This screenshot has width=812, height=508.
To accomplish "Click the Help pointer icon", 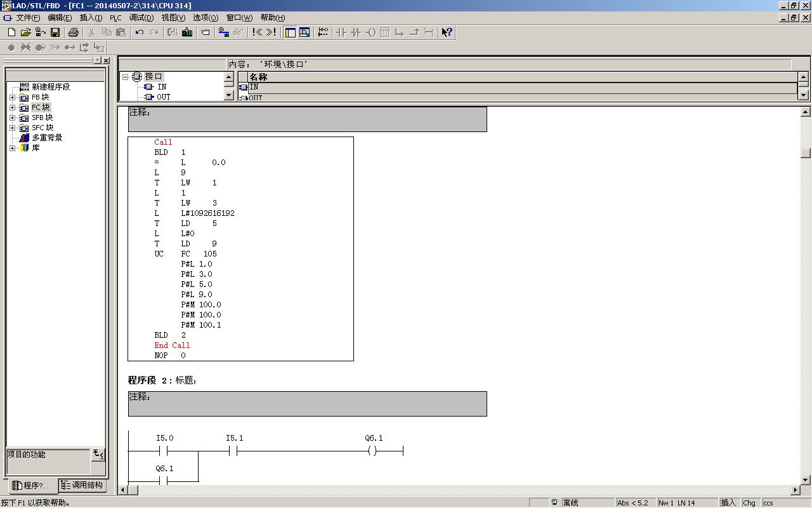I will click(447, 32).
